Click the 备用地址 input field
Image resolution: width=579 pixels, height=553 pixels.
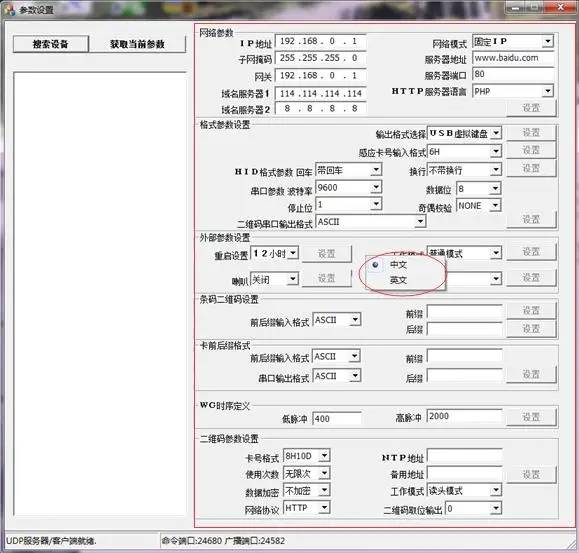pos(465,474)
